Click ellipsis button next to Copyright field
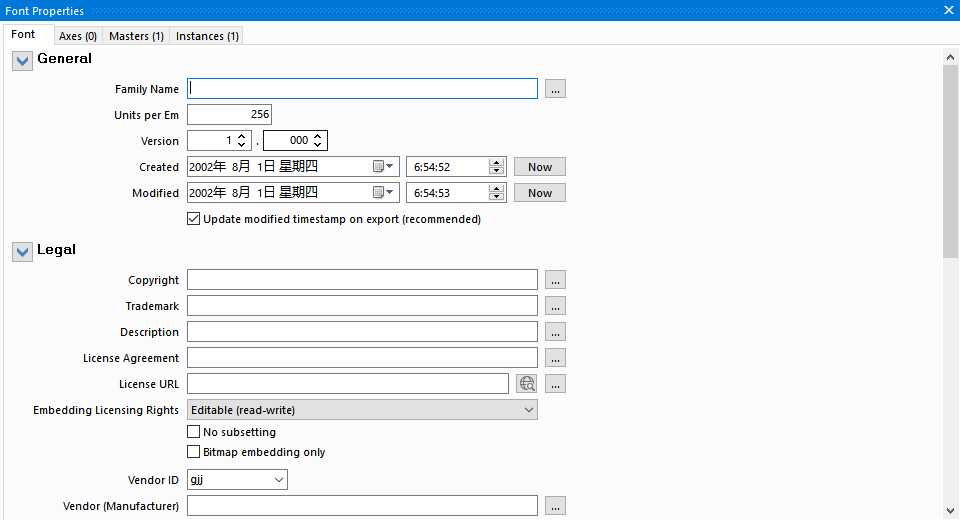Viewport: 960px width, 520px height. (x=556, y=280)
